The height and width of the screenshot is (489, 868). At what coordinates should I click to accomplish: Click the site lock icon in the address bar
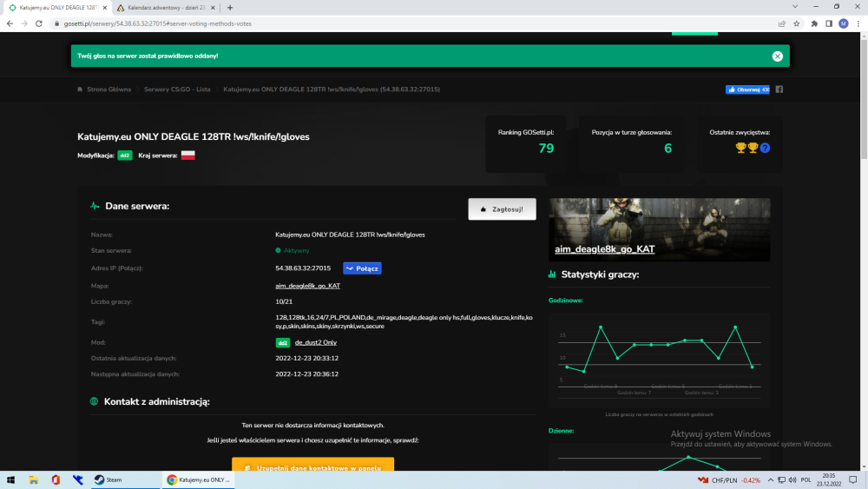56,23
